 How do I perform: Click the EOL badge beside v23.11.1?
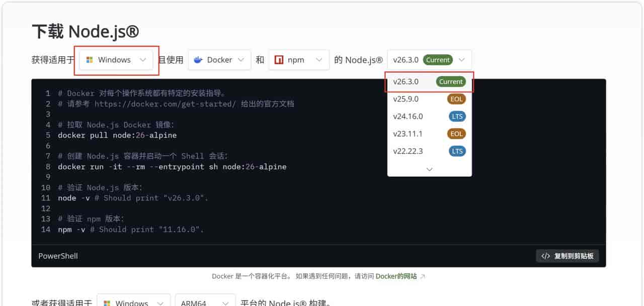coord(456,134)
